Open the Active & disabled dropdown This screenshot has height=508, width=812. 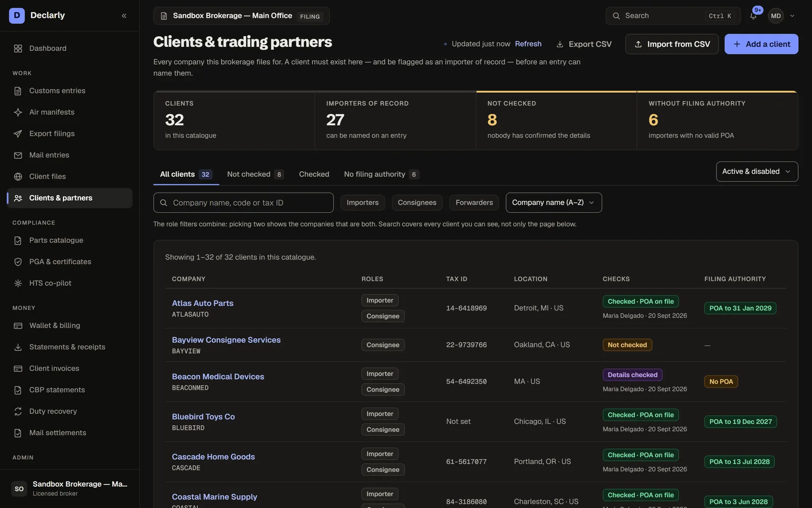pyautogui.click(x=757, y=172)
